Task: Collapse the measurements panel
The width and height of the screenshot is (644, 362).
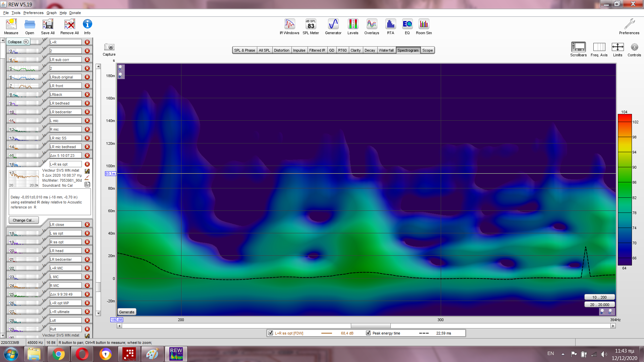Action: click(x=18, y=42)
